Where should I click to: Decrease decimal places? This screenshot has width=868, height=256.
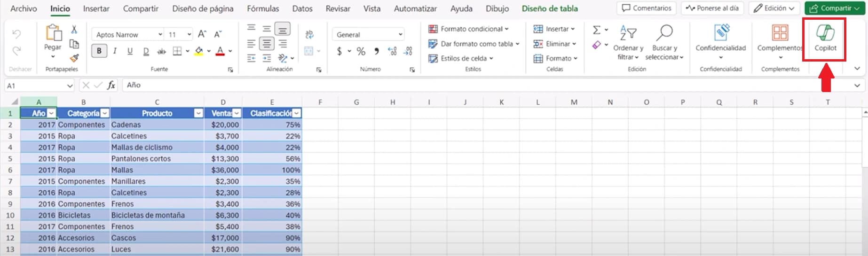coord(408,51)
